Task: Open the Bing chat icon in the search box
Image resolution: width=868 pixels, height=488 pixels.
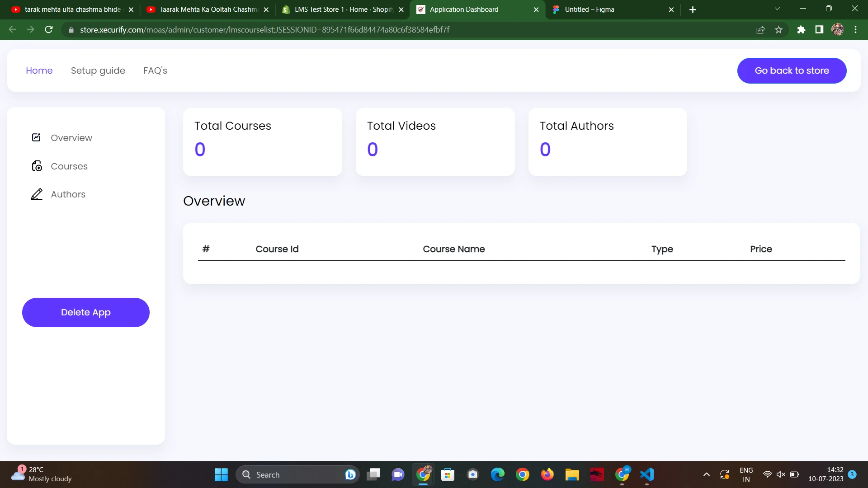Action: pos(350,474)
